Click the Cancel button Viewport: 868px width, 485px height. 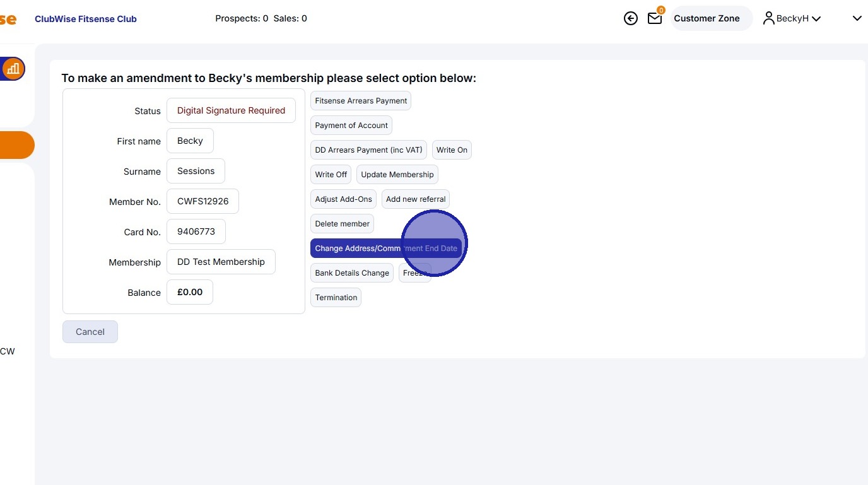(x=90, y=331)
